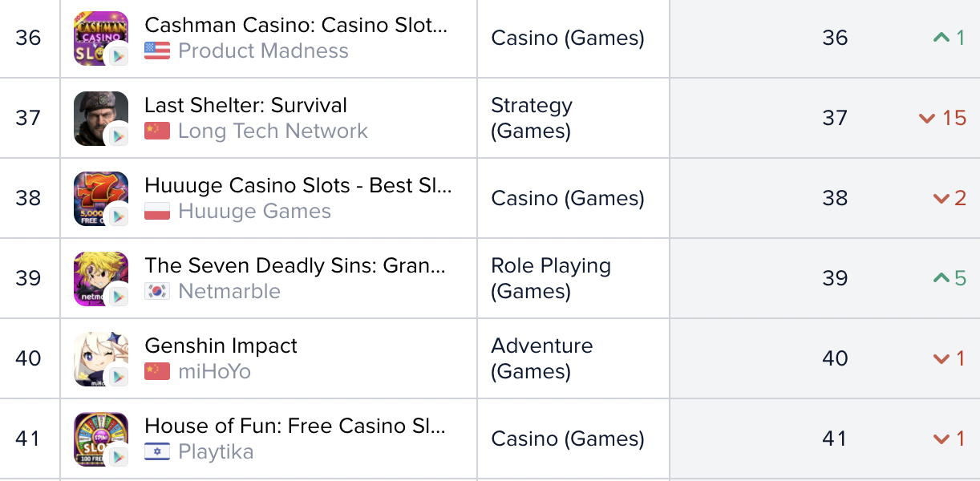
Task: Open the Genshin Impact title link
Action: coord(221,346)
